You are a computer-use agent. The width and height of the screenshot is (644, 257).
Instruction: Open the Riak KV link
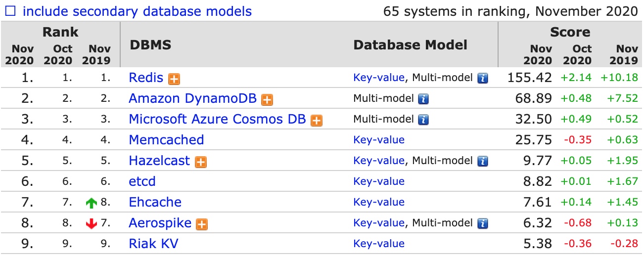tap(153, 244)
